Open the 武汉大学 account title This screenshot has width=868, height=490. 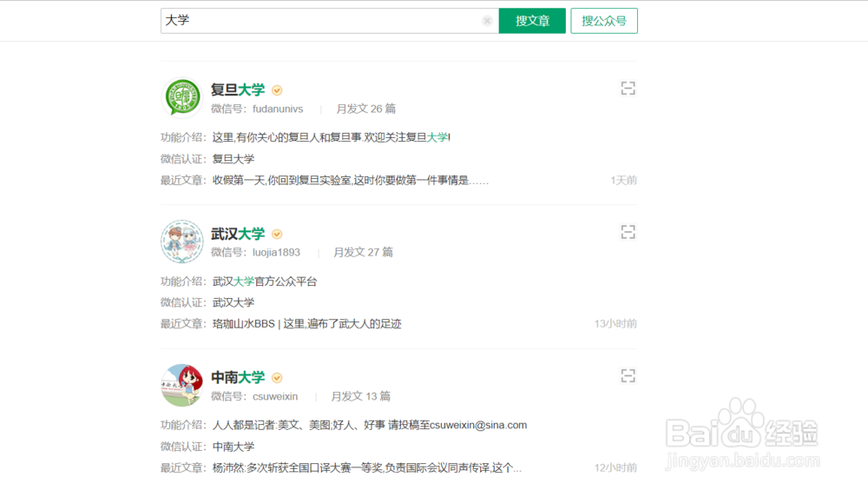(x=238, y=234)
